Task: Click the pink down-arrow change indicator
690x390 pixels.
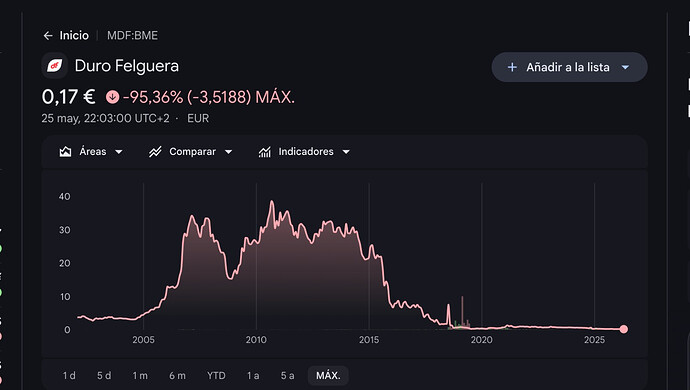Action: point(112,97)
